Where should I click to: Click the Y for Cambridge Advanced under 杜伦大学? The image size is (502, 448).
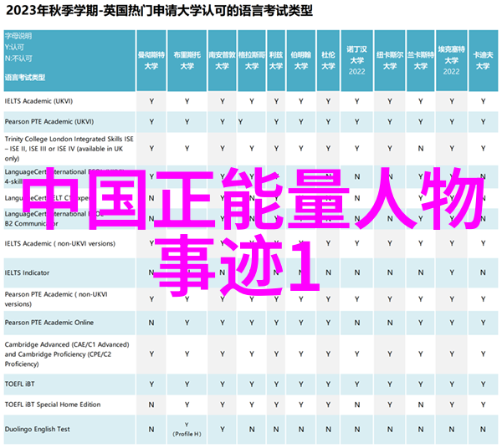pos(328,354)
